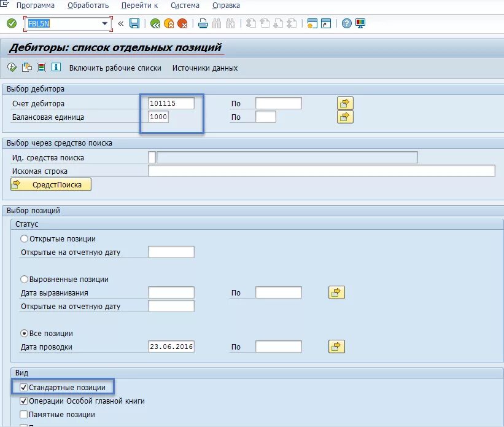504x427 pixels.
Task: Click the Execute clock icon
Action: pyautogui.click(x=12, y=67)
